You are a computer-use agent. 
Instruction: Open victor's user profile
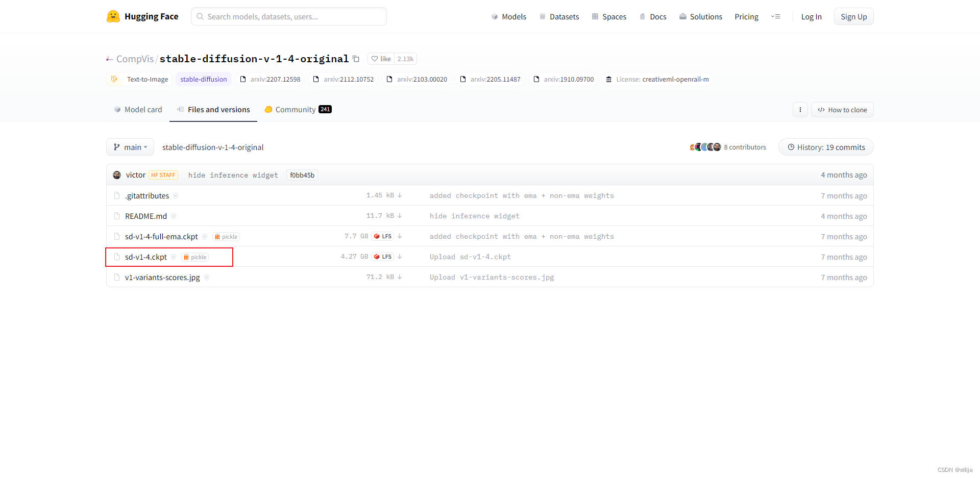point(135,175)
